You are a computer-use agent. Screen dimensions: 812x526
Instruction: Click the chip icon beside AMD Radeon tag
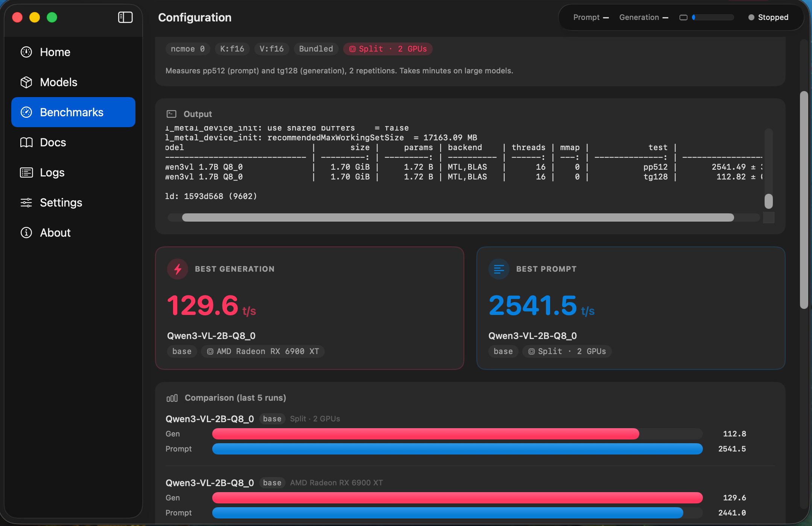pyautogui.click(x=210, y=351)
